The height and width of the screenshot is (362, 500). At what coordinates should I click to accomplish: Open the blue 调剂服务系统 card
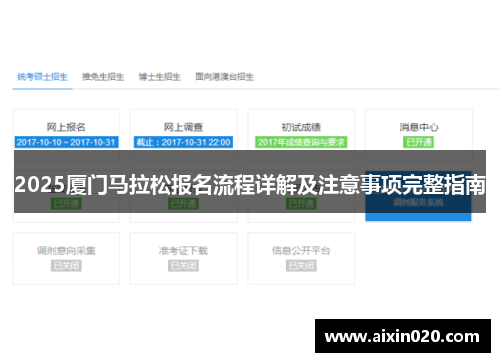(418, 196)
